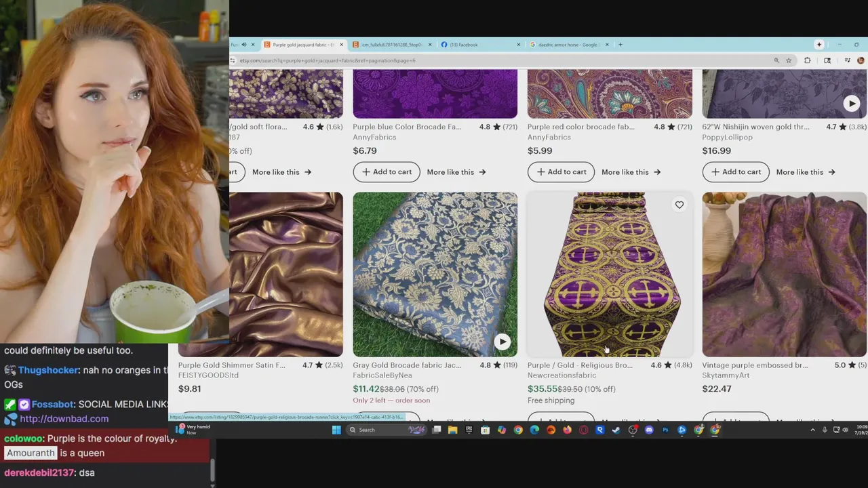Image resolution: width=868 pixels, height=488 pixels.
Task: Close the Facebook tab
Action: pos(519,45)
